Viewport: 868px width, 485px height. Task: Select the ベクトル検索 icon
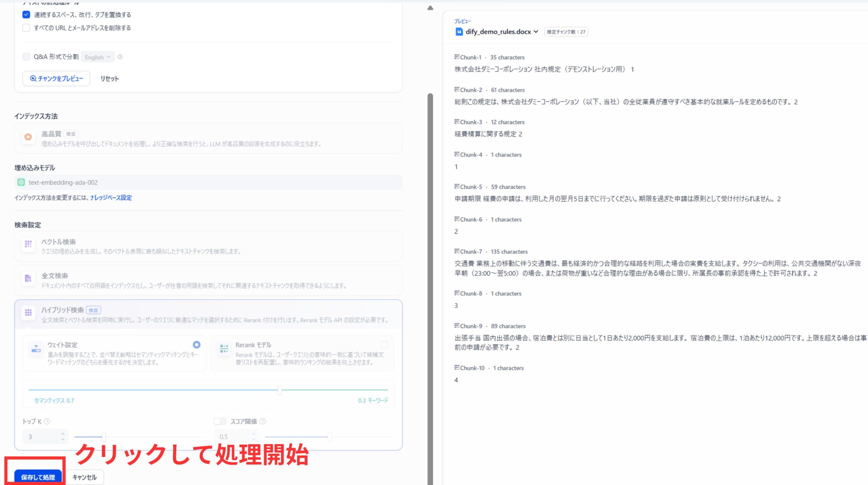pos(28,244)
